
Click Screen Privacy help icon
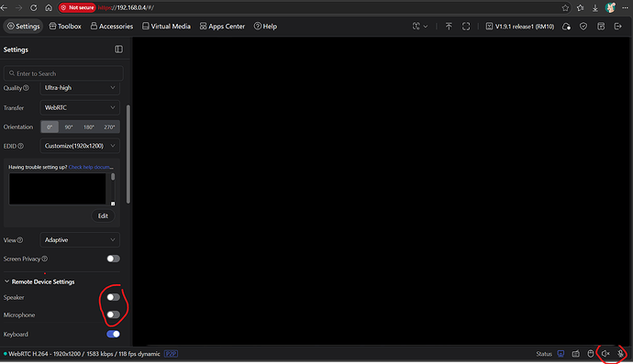44,259
